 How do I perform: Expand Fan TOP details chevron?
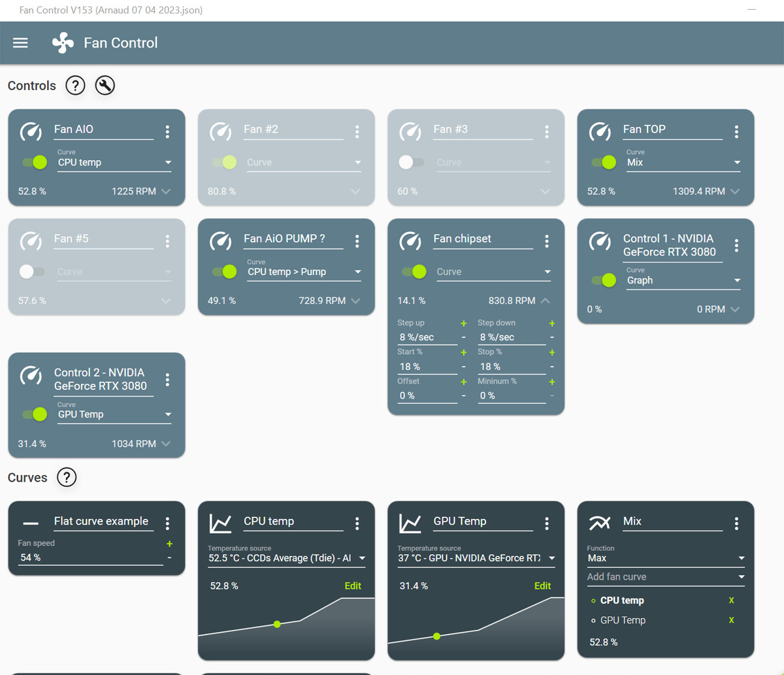[735, 191]
